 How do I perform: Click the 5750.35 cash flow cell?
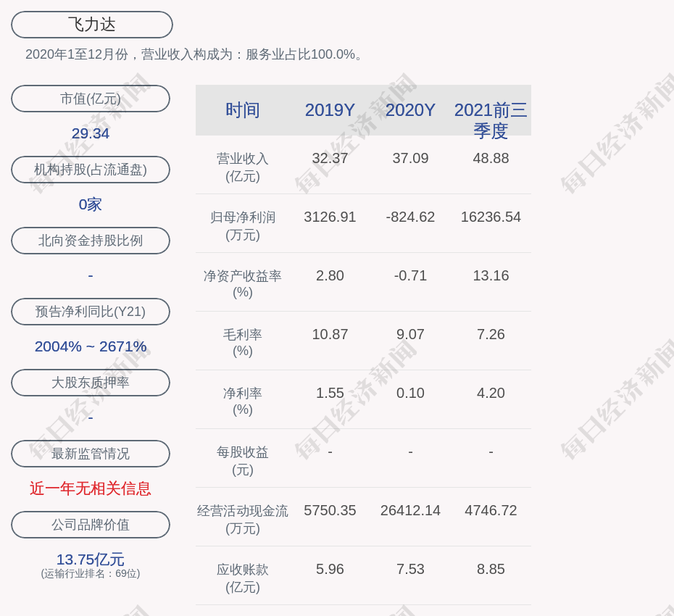[330, 510]
